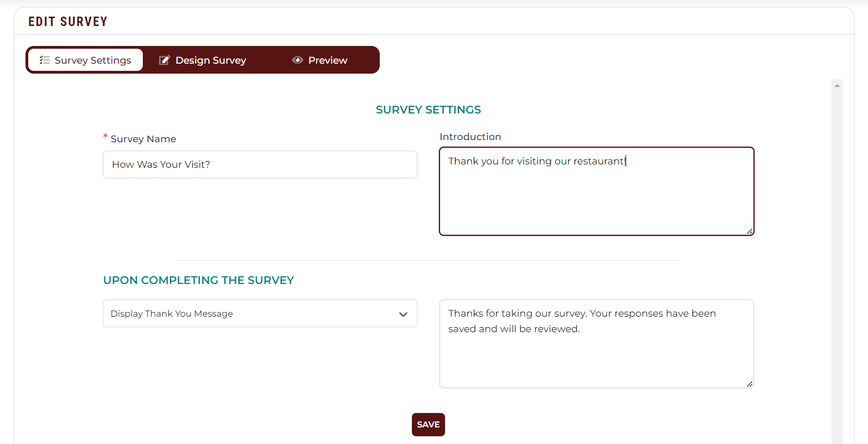868x444 pixels.
Task: Open the Display Thank You Message dropdown
Action: [260, 313]
